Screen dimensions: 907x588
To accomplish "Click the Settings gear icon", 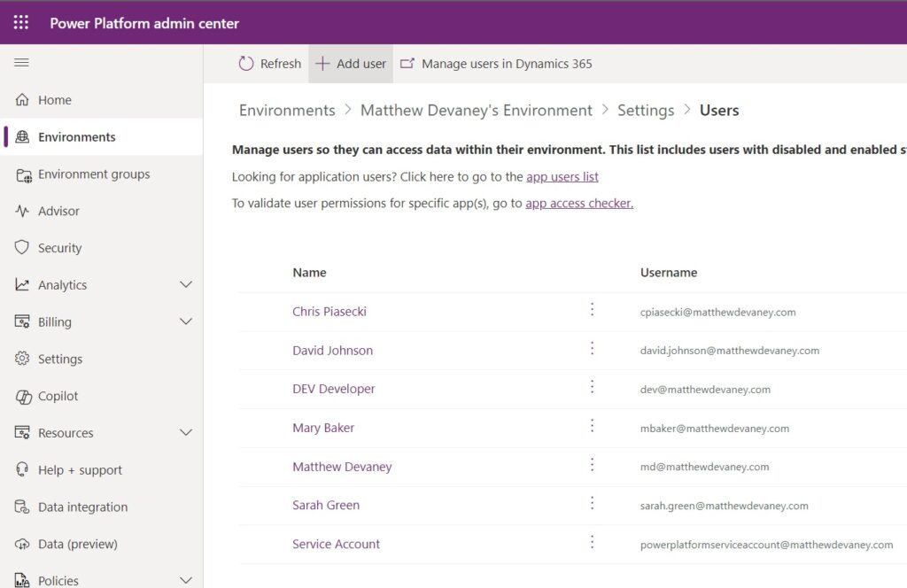I will pos(22,359).
